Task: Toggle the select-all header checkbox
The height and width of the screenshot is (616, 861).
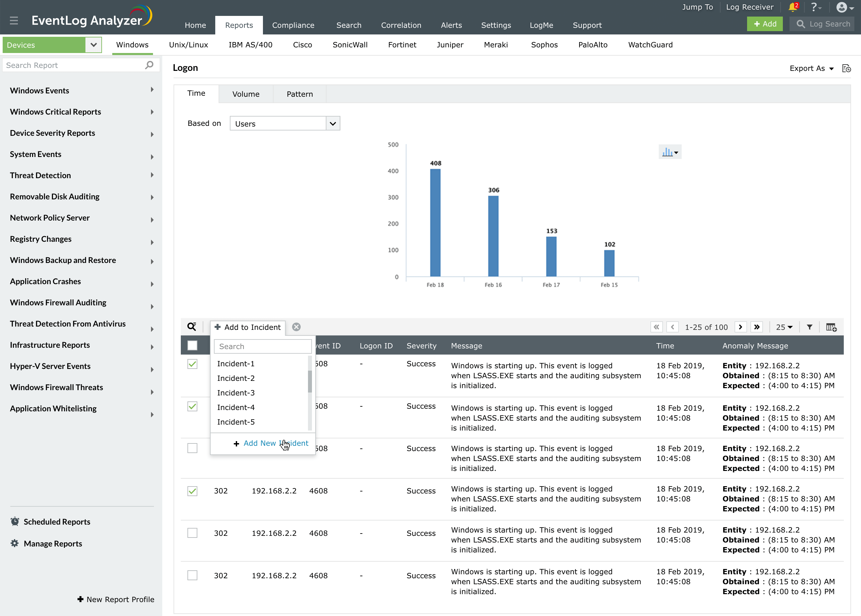Action: click(x=192, y=345)
